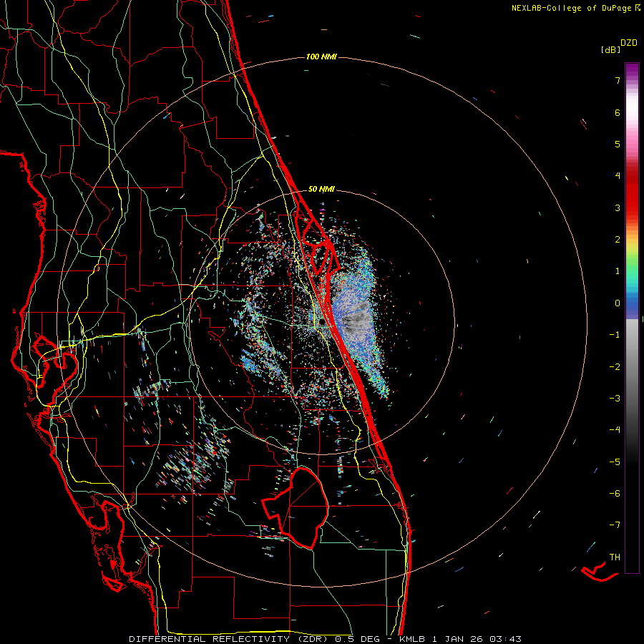Click the 50 NMI range ring label
Viewport: 644px width, 644px height.
pyautogui.click(x=321, y=189)
